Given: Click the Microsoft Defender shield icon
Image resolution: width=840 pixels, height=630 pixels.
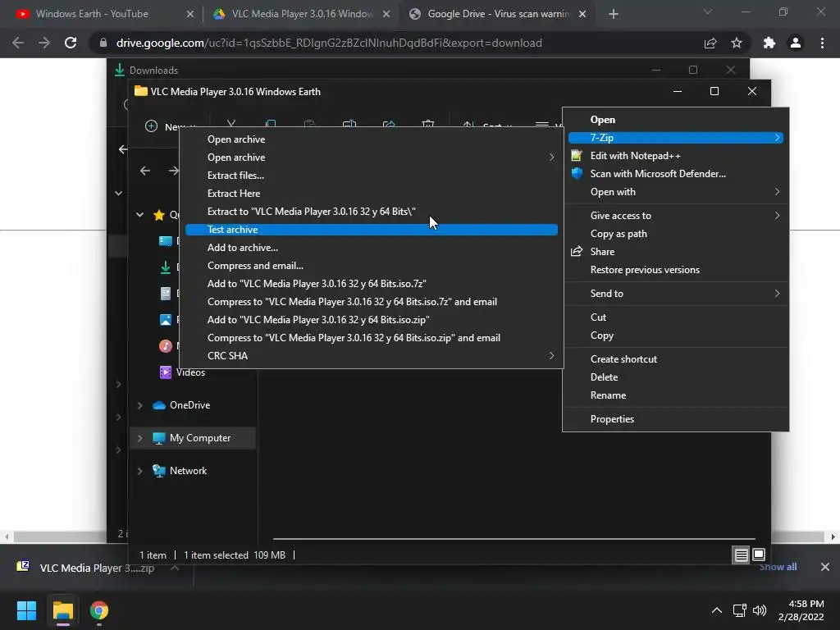Looking at the screenshot, I should pos(577,174).
